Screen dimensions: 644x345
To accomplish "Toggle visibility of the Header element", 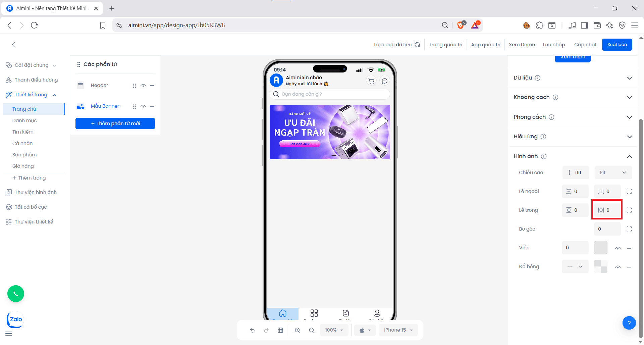I will [143, 86].
